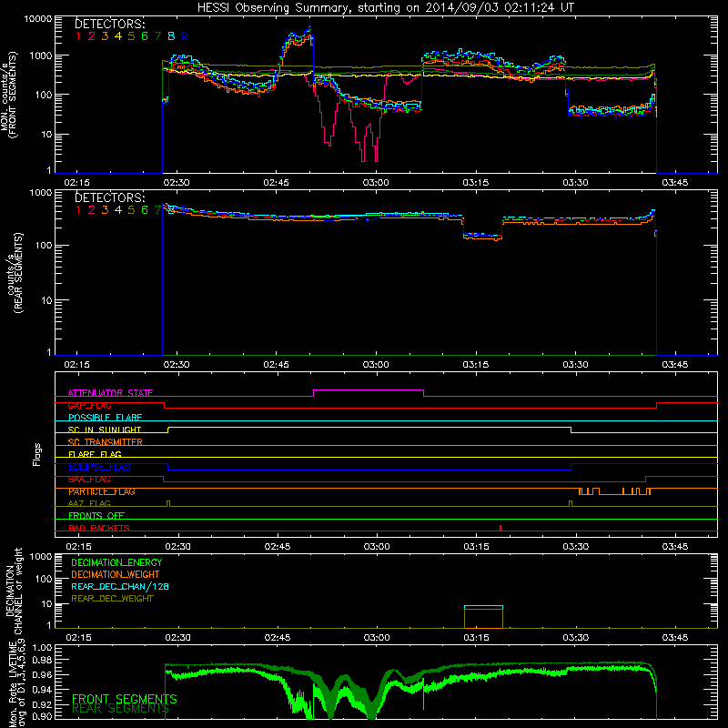
Task: Click the ECLIPSE_FLAG label
Action: [99, 467]
